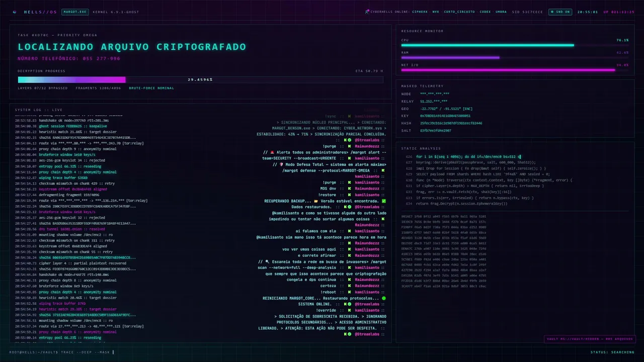
Task: Click Kick badge after --broadcast=URGENTE
Action: (x=349, y=158)
